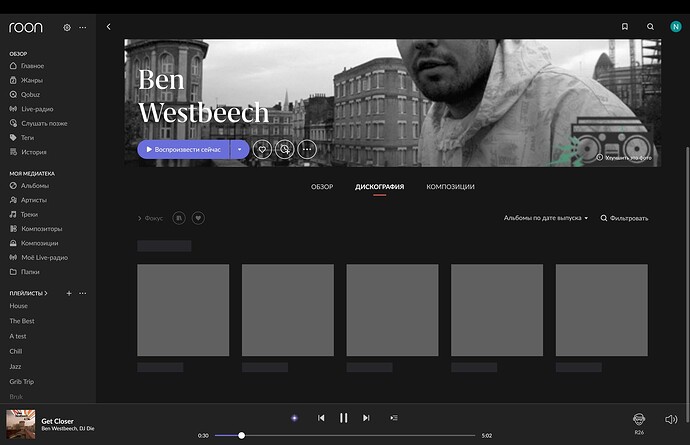690x445 pixels.
Task: Open the play queue icon
Action: [394, 418]
